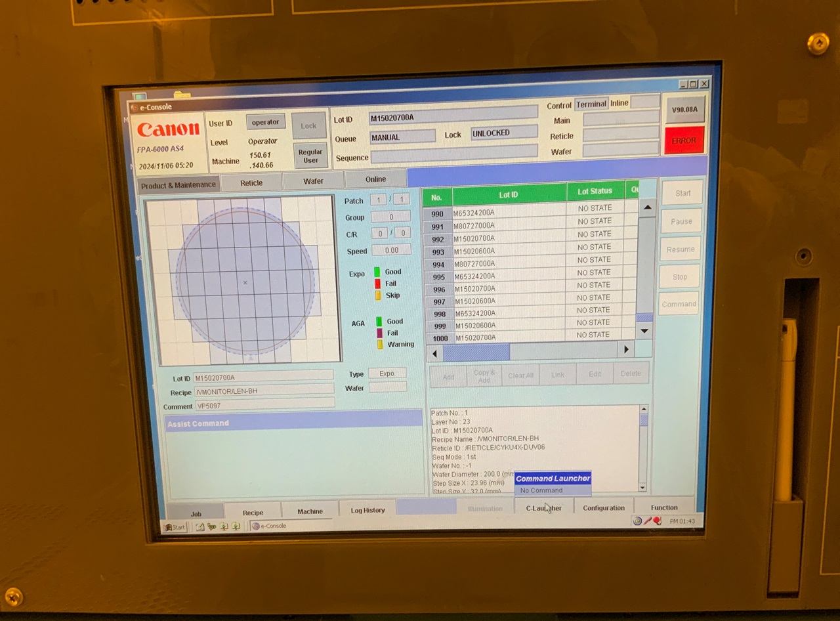
Task: Switch to the Wafer tab
Action: coord(313,181)
